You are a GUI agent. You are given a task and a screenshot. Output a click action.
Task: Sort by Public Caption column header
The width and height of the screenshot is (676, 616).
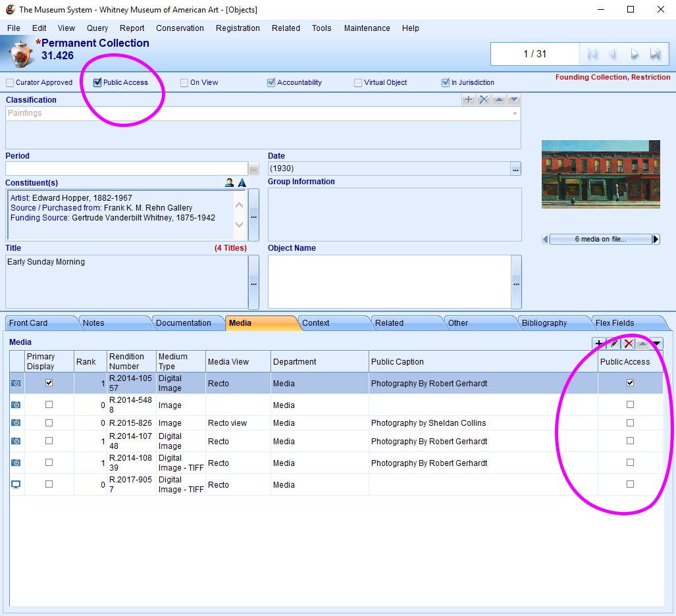click(483, 361)
